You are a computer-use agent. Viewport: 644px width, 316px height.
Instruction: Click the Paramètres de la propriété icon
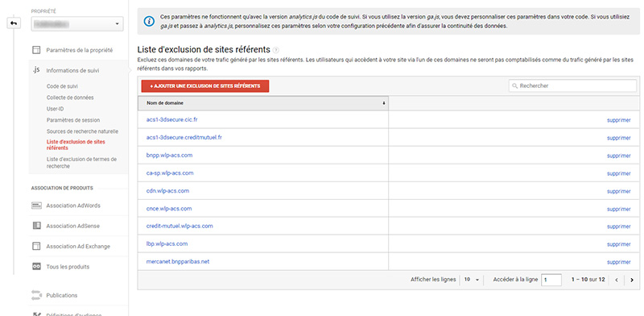[x=36, y=50]
